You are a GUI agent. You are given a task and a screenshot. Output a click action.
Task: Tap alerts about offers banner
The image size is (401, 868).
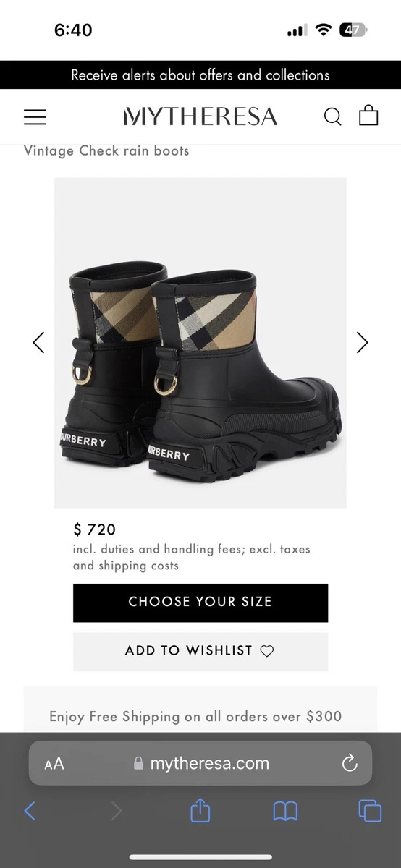[x=200, y=75]
